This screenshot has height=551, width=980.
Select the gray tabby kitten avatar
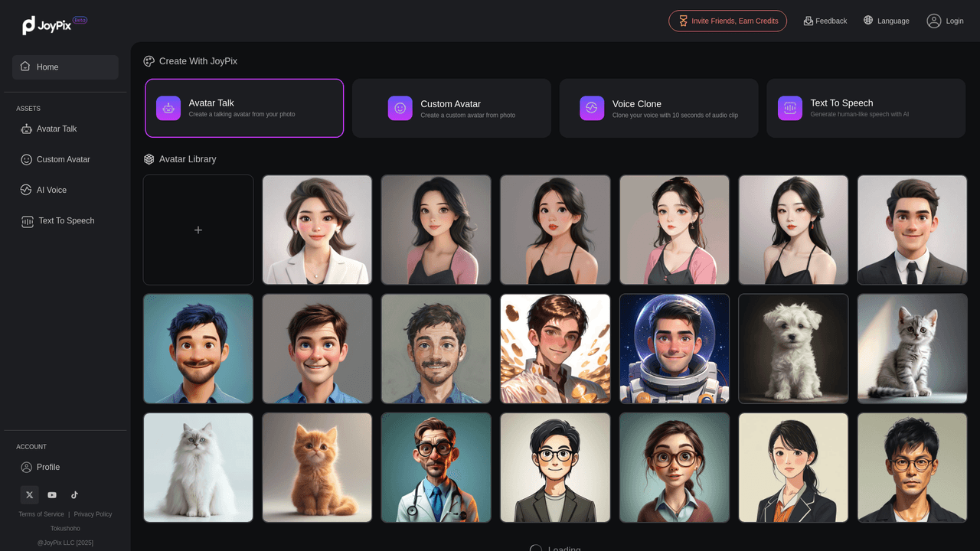point(913,349)
